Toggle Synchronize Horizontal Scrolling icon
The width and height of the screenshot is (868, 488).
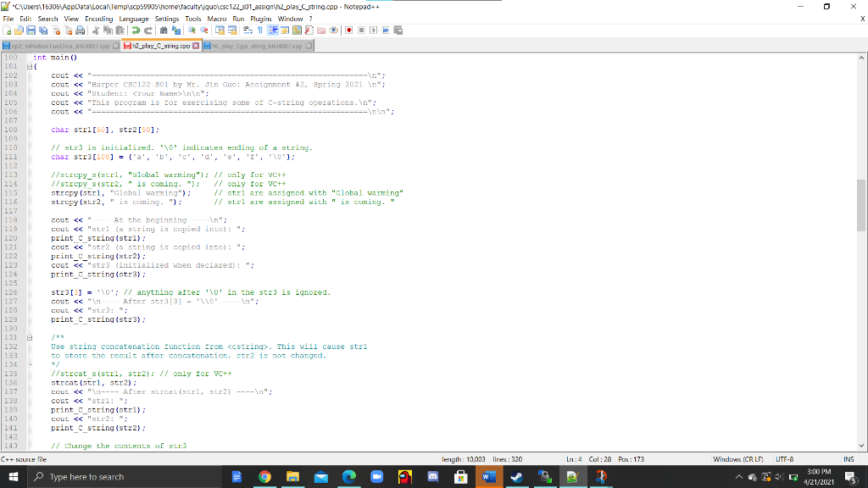(232, 30)
